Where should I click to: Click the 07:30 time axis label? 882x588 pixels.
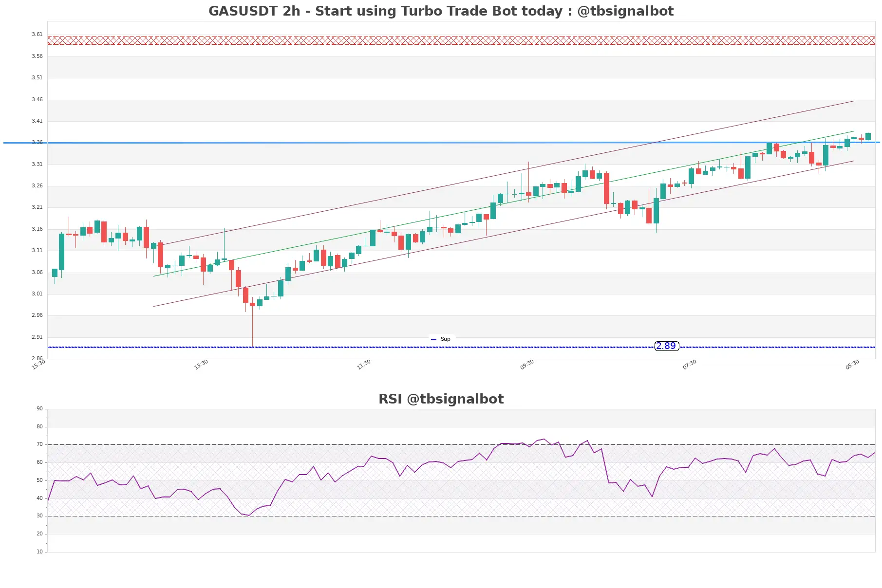tap(690, 365)
